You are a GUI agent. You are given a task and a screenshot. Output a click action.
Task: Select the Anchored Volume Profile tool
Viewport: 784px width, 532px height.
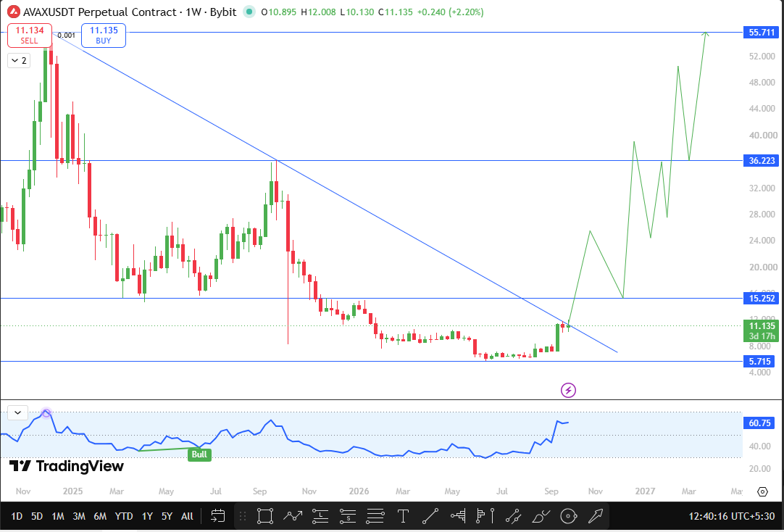pyautogui.click(x=485, y=516)
